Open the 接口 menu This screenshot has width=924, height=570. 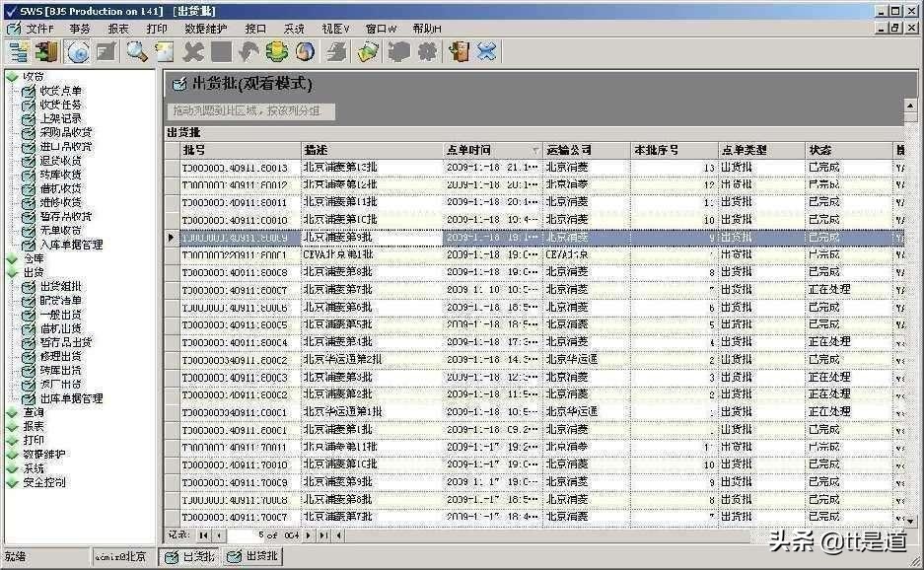point(255,29)
